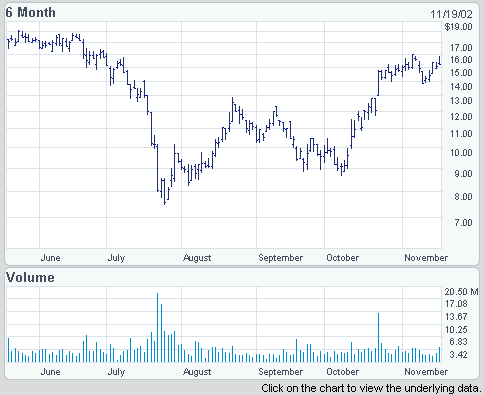Click the 14.00 price axis label
Viewport: 484px width, 395px height.
461,87
